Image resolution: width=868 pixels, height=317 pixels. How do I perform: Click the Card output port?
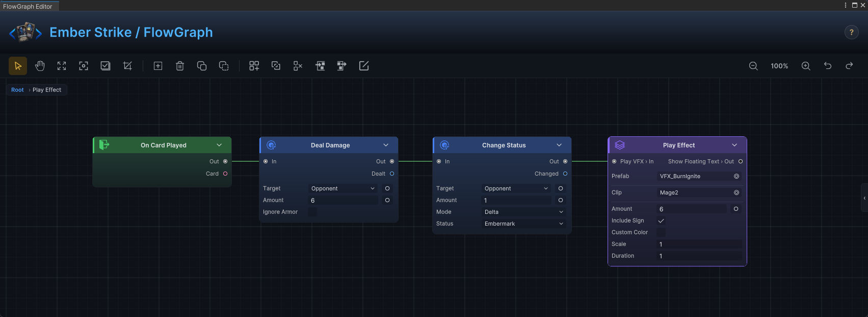click(225, 174)
